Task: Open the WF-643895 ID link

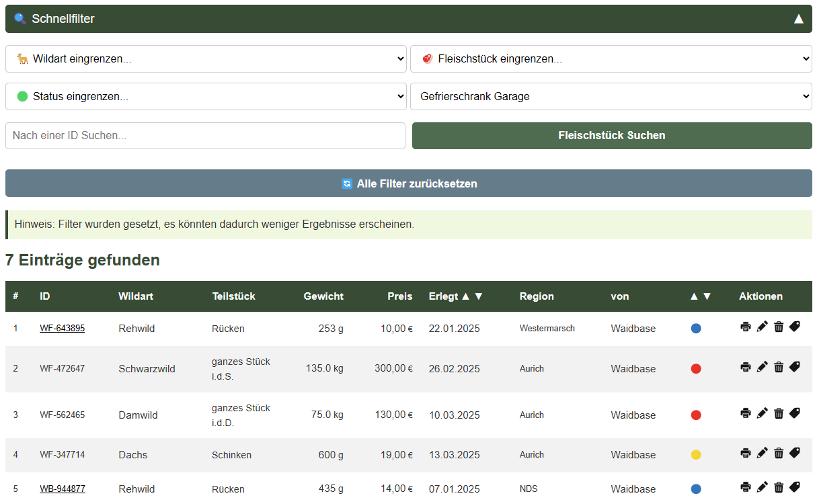Action: 62,329
